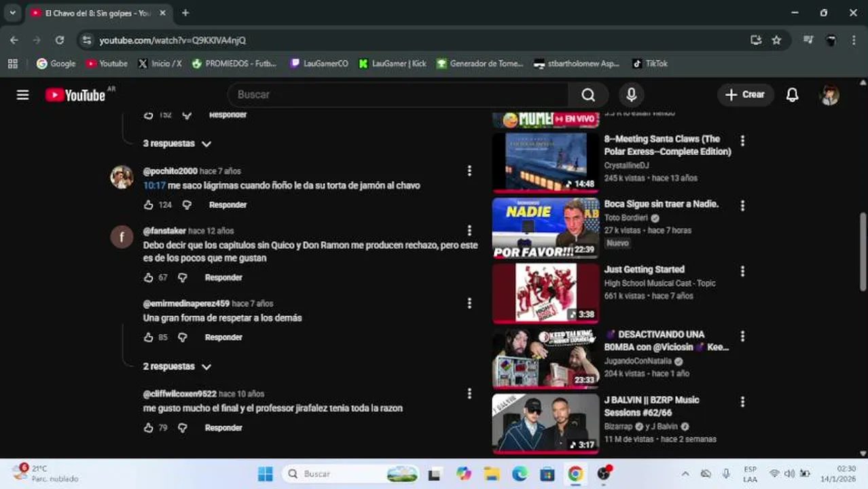Start voice search with the microphone icon

[x=631, y=95]
